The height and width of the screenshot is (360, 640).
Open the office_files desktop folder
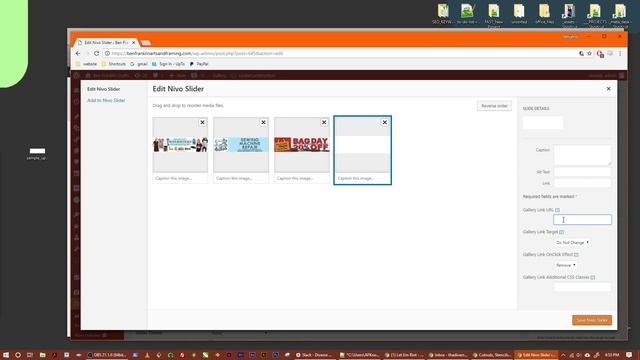544,14
